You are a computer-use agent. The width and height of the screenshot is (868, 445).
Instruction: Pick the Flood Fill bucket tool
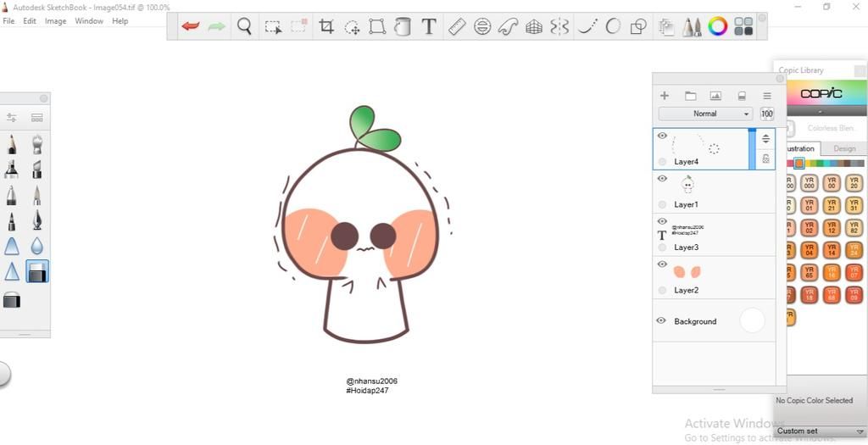(x=403, y=26)
